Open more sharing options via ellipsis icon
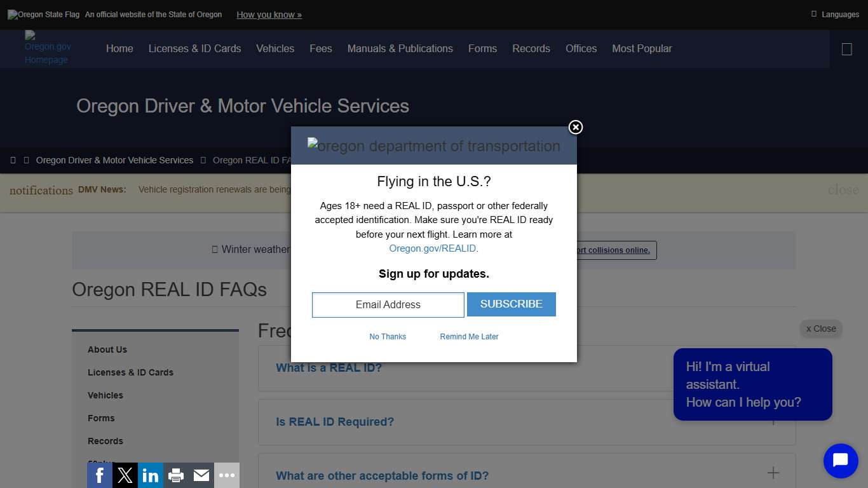 [227, 475]
